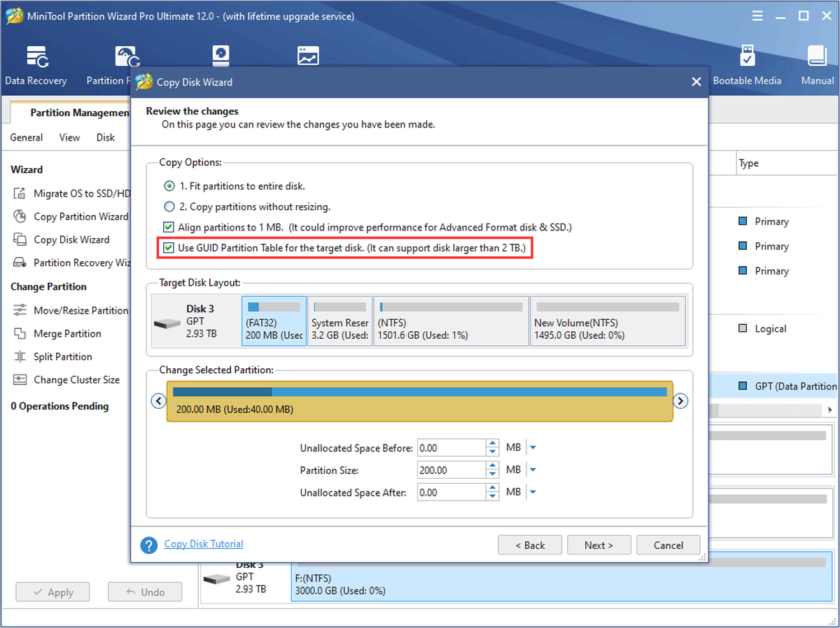Click the Partition Size input field
Image resolution: width=840 pixels, height=628 pixels.
[x=451, y=470]
